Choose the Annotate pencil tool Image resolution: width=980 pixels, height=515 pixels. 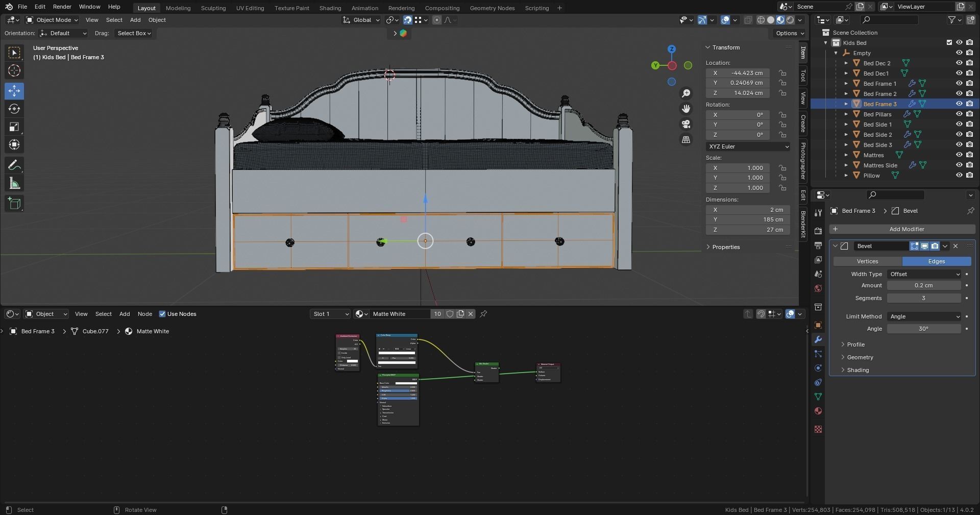(x=14, y=165)
